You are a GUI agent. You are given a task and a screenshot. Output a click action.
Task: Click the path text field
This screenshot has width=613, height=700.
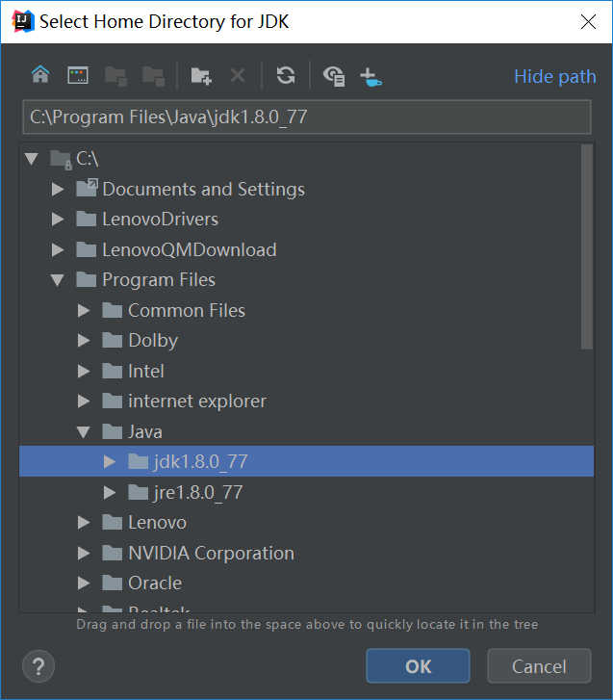tap(307, 117)
